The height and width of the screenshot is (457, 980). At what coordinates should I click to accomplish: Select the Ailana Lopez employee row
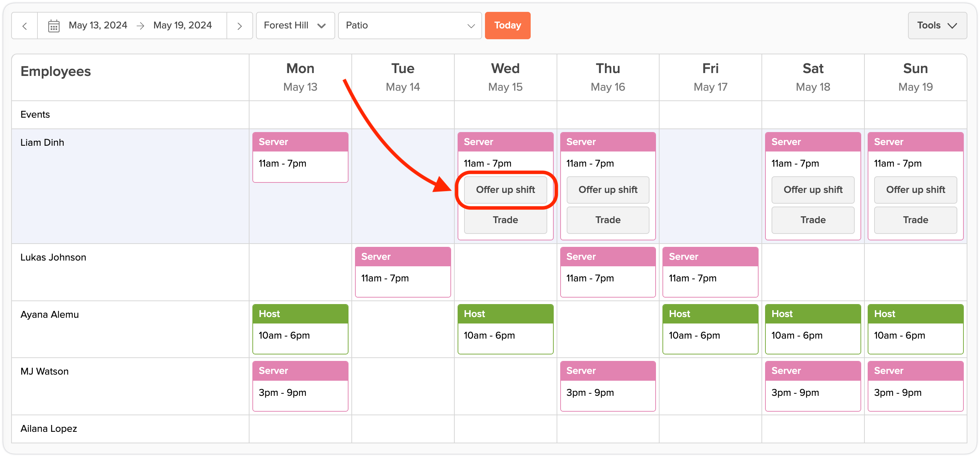[x=49, y=429]
